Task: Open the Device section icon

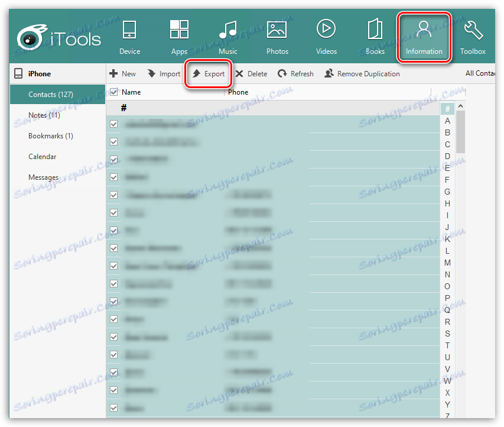Action: (129, 30)
